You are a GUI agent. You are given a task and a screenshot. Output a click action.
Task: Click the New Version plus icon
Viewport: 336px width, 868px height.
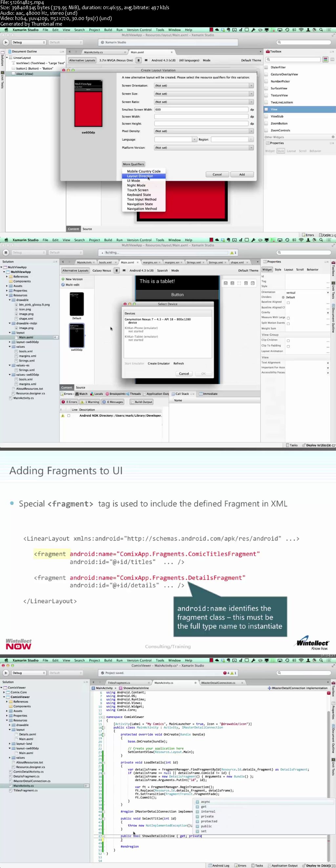pyautogui.click(x=63, y=279)
